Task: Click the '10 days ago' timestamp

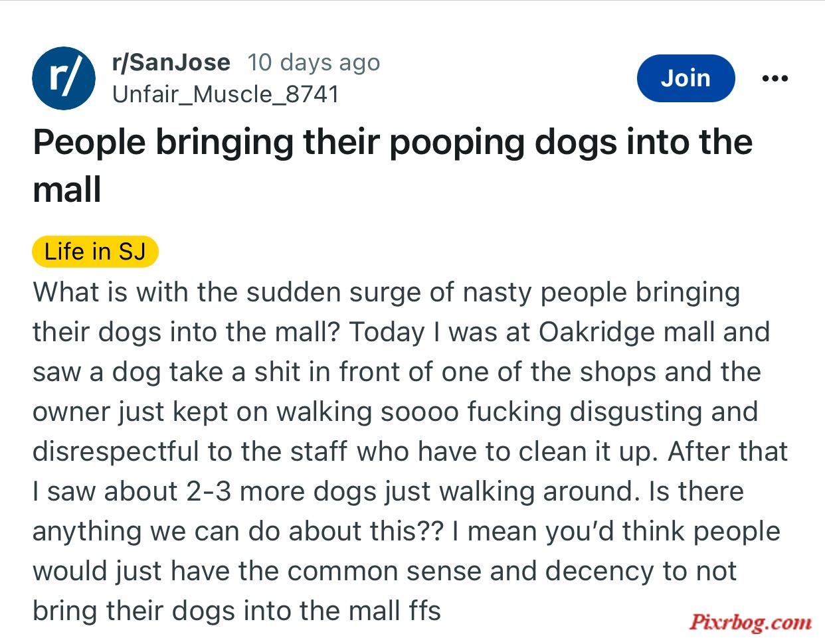Action: pos(314,62)
